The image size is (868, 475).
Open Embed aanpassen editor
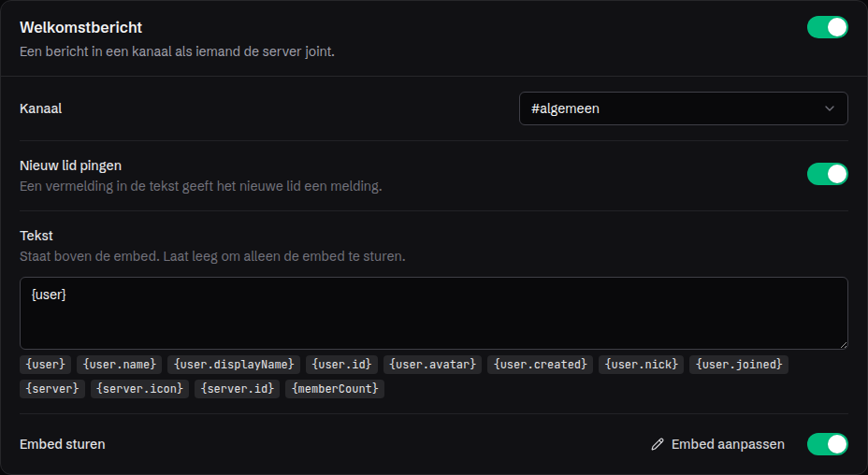click(x=718, y=444)
